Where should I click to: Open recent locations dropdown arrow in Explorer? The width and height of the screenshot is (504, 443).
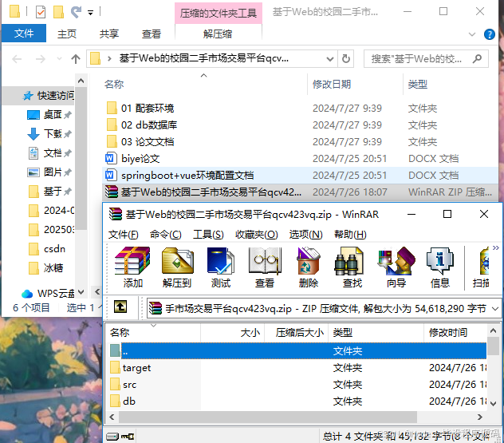(x=59, y=59)
